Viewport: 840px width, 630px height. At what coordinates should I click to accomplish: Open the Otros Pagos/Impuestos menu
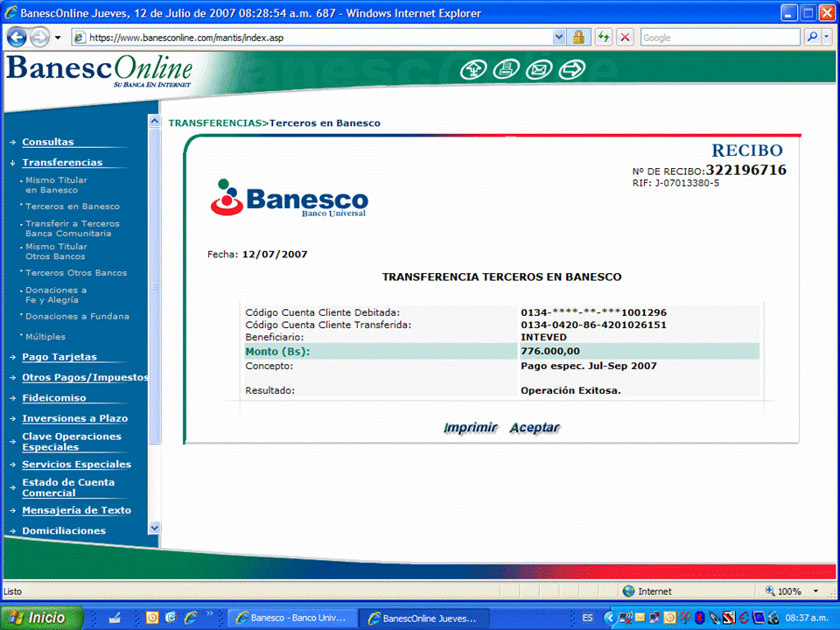coord(85,377)
